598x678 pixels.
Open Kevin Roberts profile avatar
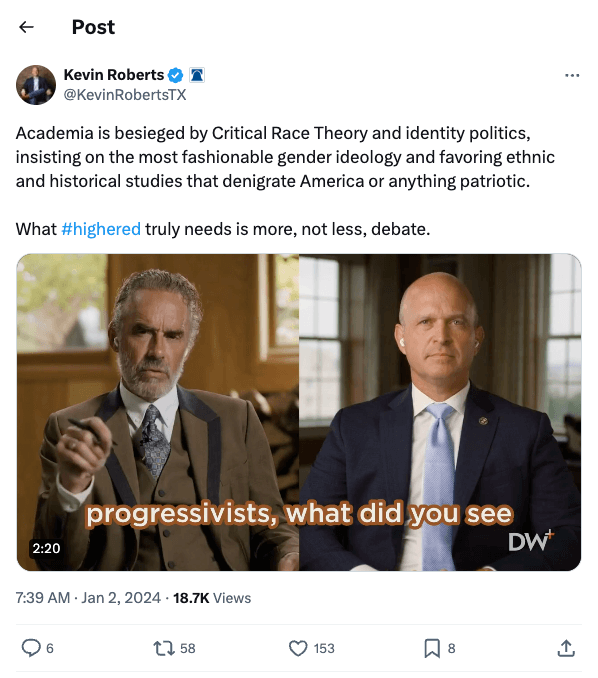[36, 85]
